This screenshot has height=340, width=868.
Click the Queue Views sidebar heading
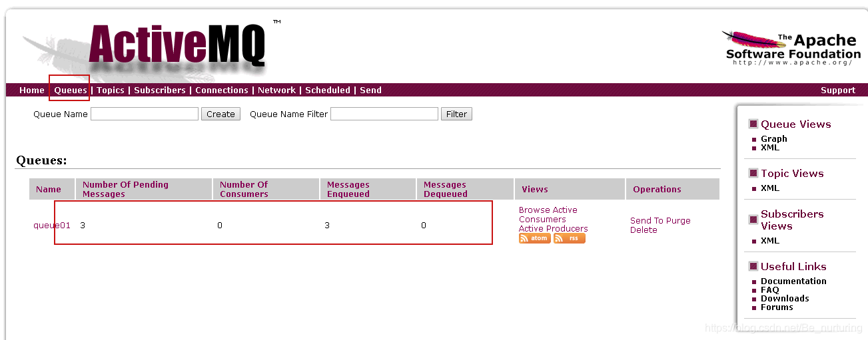click(x=796, y=124)
